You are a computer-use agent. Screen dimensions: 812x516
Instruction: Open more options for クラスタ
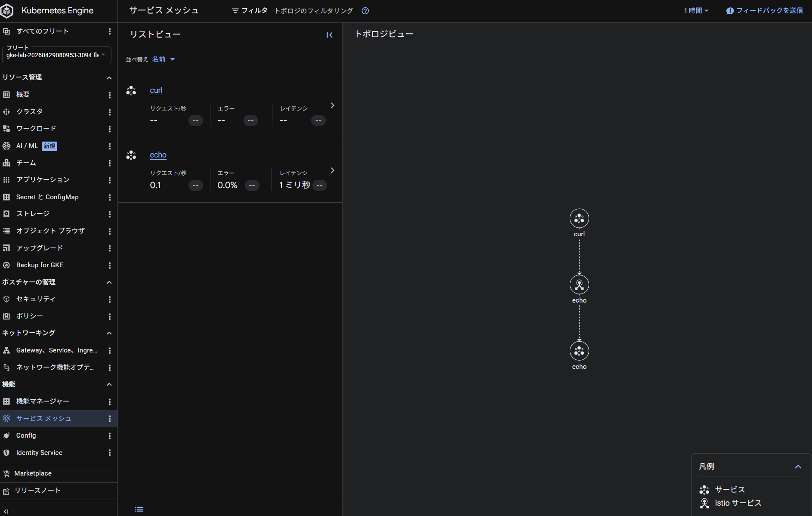click(x=110, y=112)
